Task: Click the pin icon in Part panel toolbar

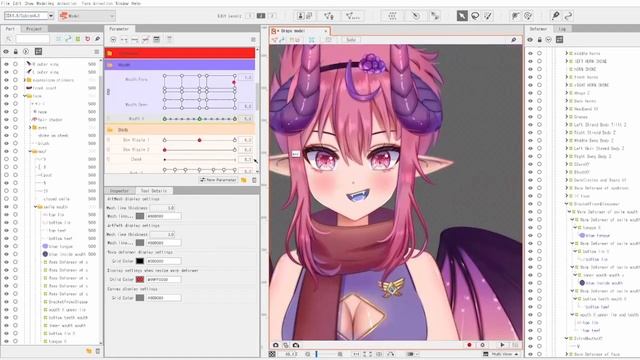Action: (x=97, y=39)
